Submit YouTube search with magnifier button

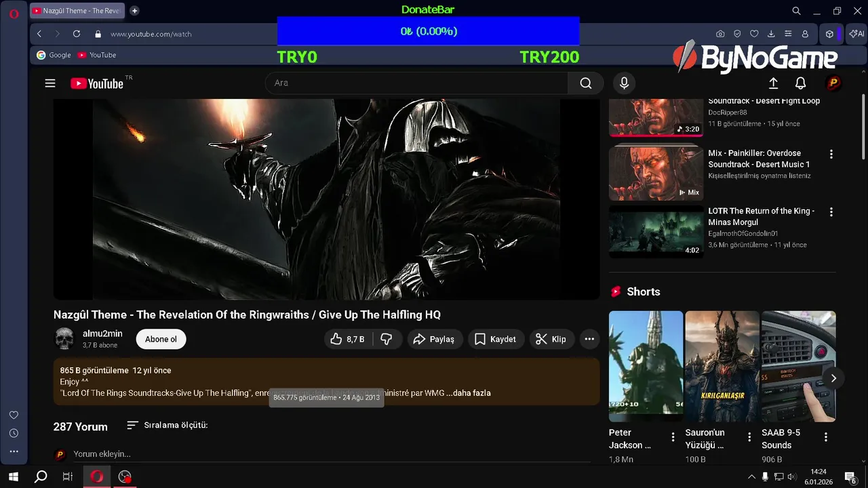(x=586, y=83)
